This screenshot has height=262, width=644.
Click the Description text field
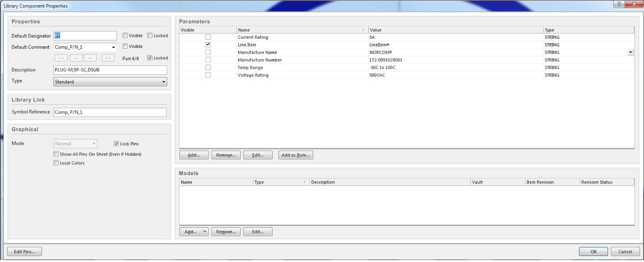(x=110, y=70)
